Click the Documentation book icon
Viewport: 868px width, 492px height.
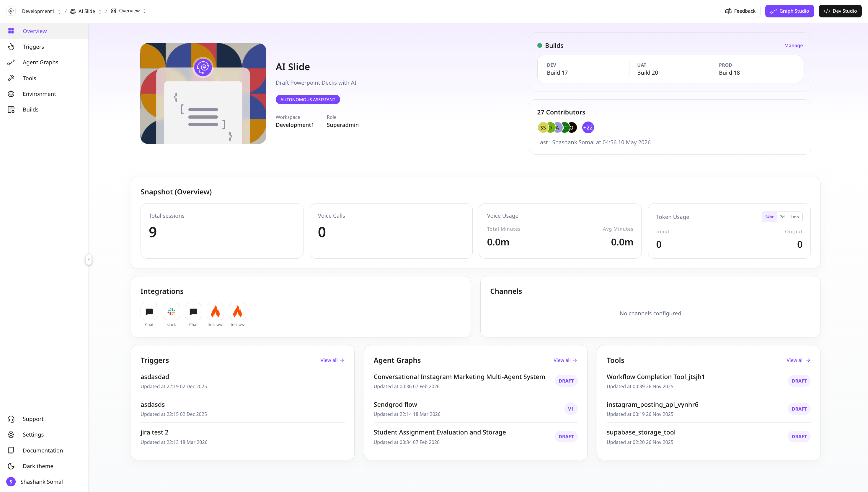click(11, 450)
